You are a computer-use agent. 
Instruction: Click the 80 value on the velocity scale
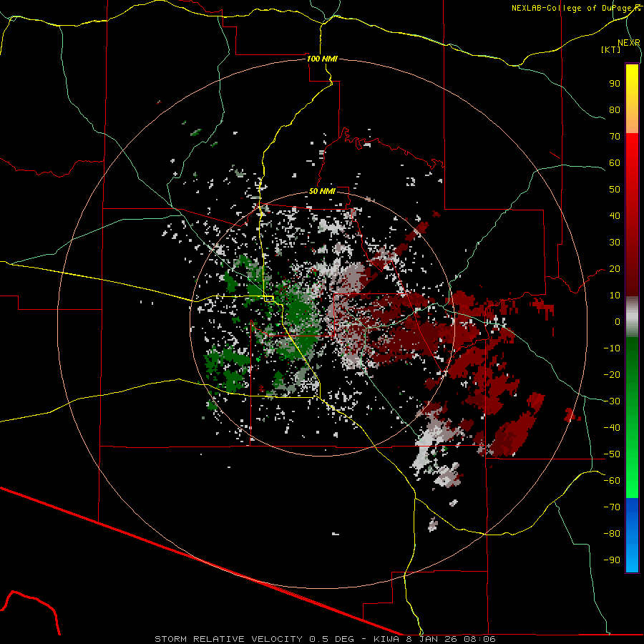pos(615,110)
